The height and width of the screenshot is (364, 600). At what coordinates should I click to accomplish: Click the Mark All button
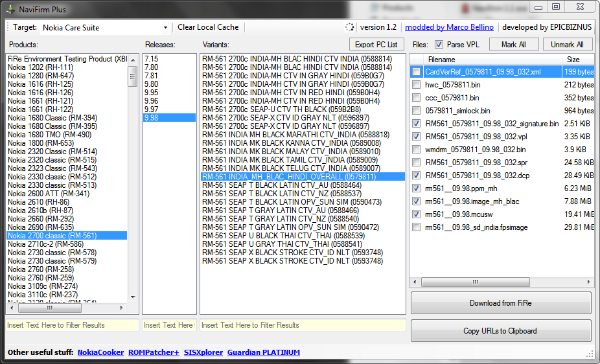514,44
